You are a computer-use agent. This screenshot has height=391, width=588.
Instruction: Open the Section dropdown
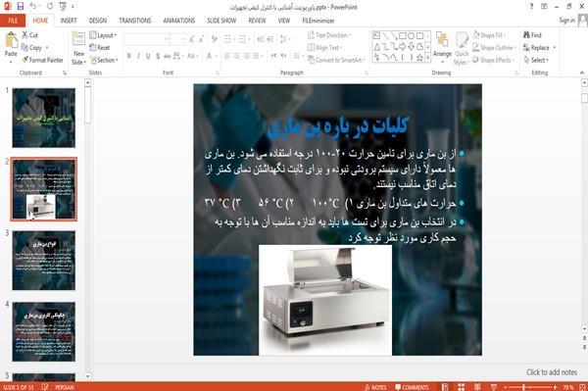click(x=104, y=60)
